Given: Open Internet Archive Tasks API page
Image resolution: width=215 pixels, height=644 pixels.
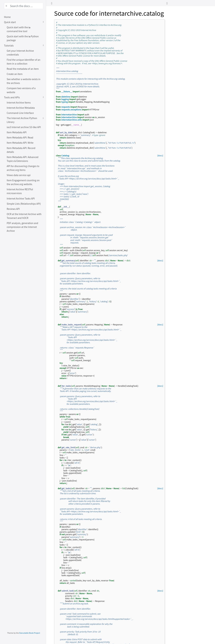Looking at the screenshot, I should click(x=21, y=198).
